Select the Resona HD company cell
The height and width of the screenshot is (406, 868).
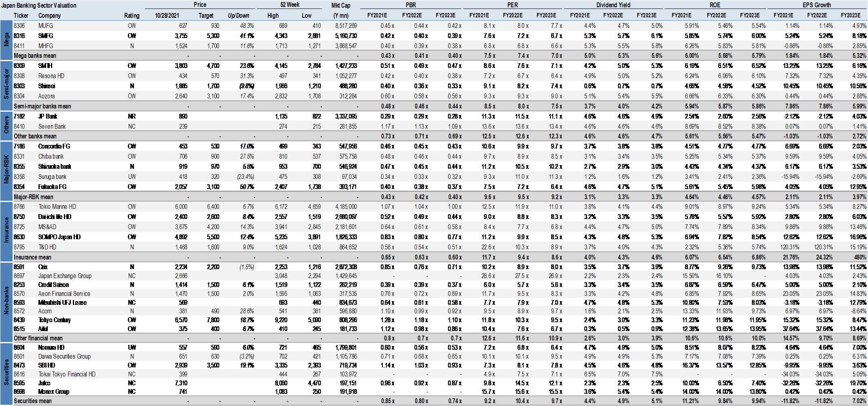(x=51, y=76)
